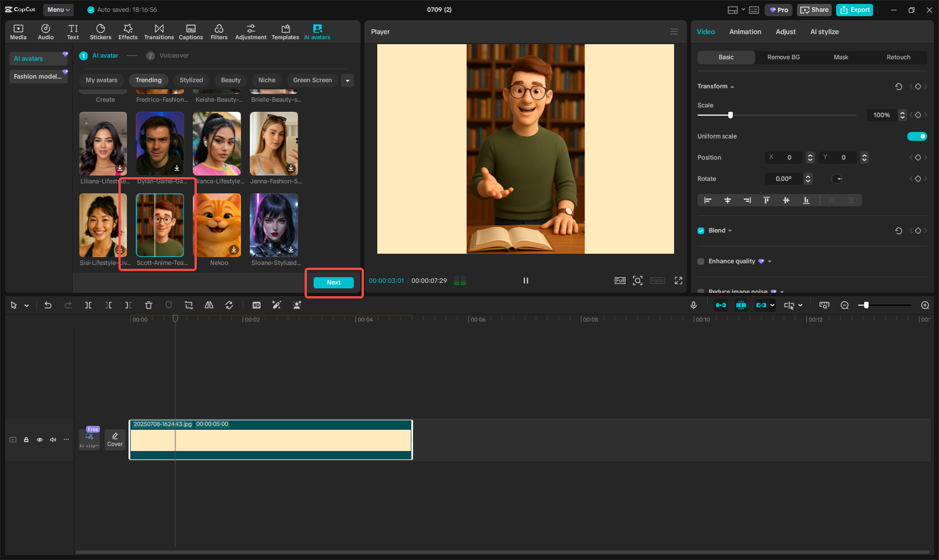This screenshot has width=939, height=560.
Task: Click the Split tool in the timeline toolbar
Action: 88,305
